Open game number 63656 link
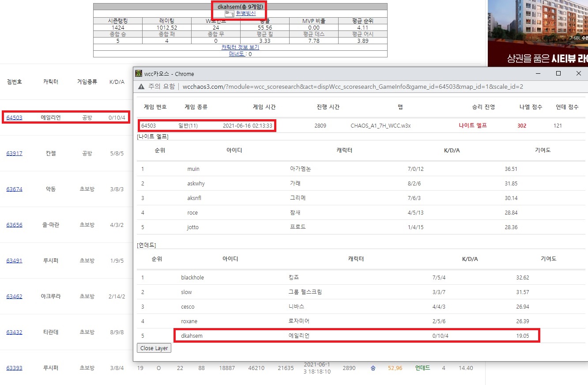Viewport: 588px width, 385px height. pyautogui.click(x=14, y=225)
